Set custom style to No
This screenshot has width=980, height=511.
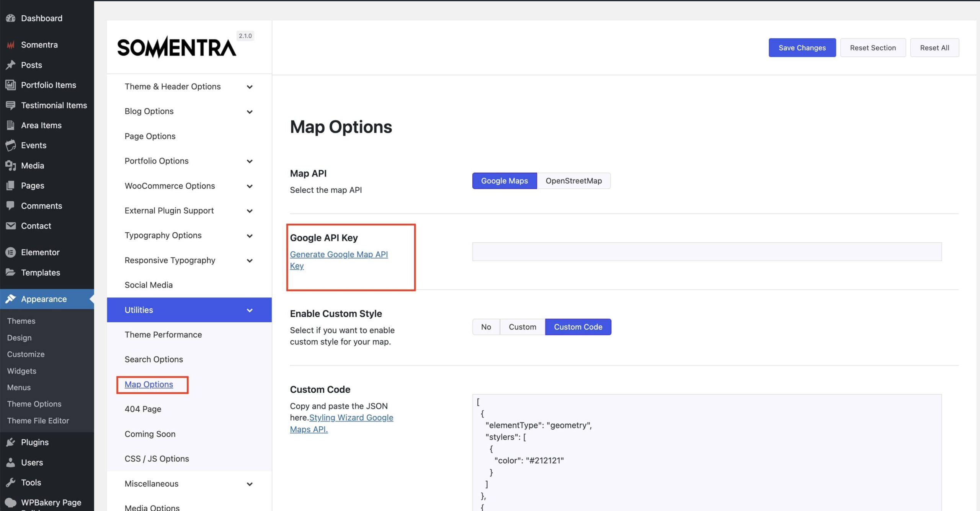[486, 327]
